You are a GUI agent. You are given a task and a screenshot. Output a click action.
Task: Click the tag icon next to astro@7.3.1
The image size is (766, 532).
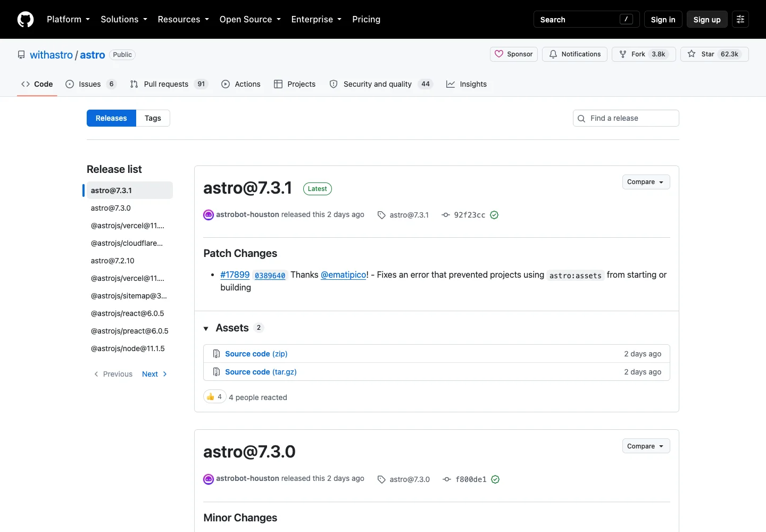coord(381,215)
